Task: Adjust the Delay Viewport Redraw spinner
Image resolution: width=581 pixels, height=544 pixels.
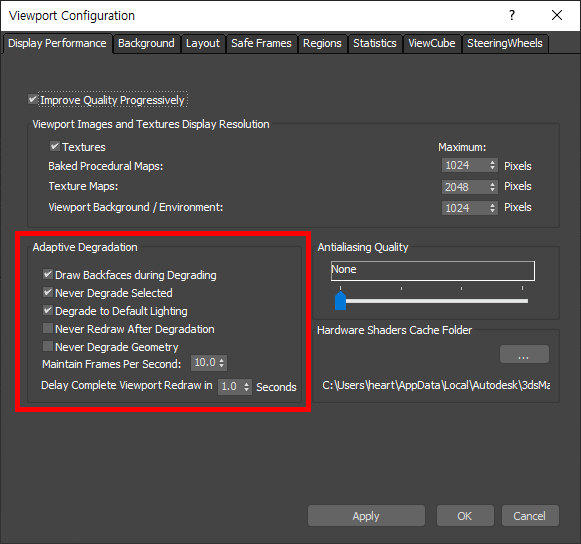Action: pos(247,387)
